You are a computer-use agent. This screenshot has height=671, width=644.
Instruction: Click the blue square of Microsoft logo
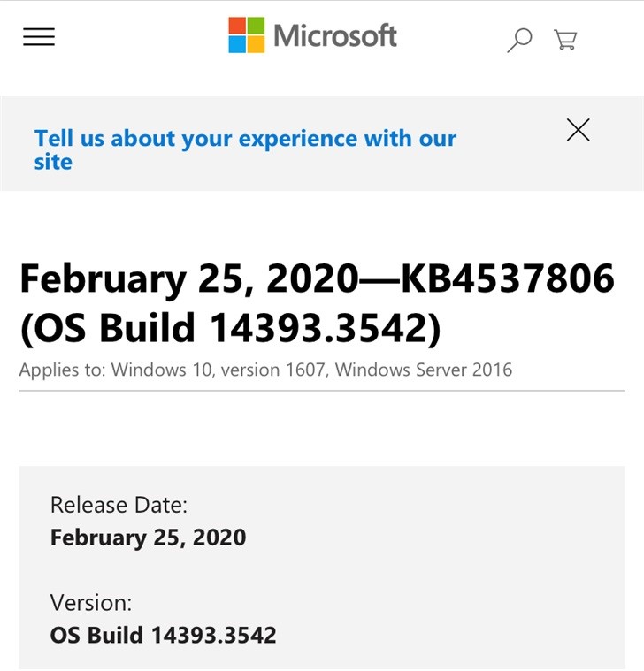click(237, 44)
